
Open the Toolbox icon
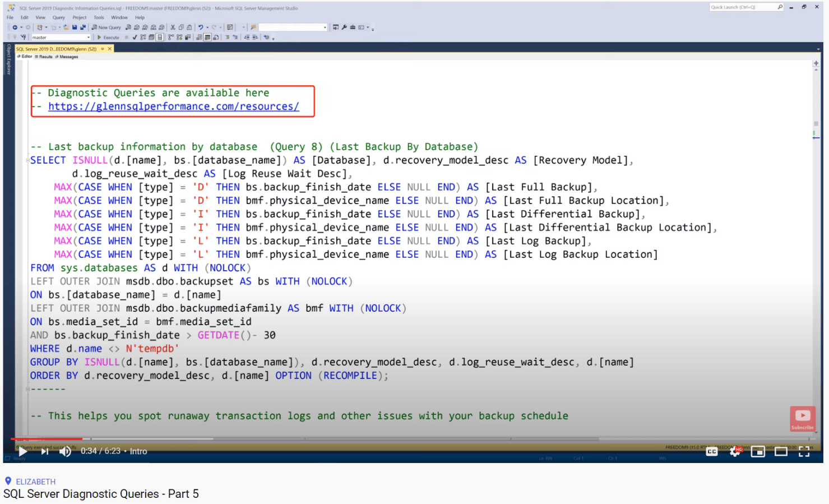(x=353, y=27)
